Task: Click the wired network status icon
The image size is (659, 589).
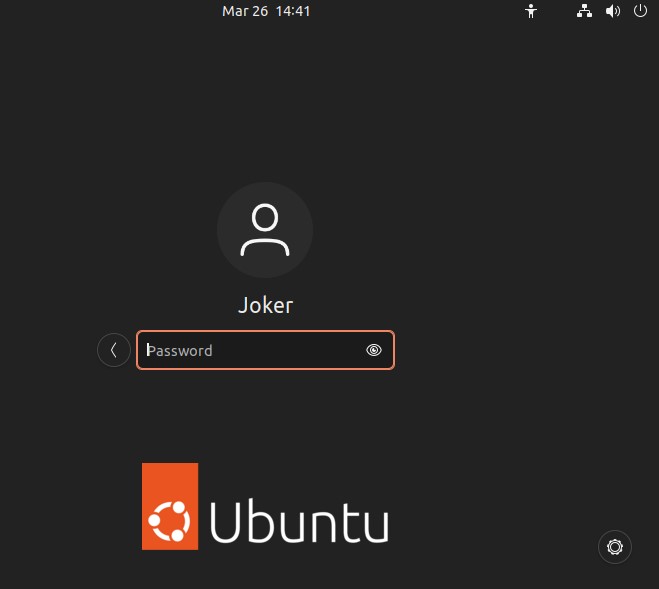Action: pyautogui.click(x=584, y=11)
